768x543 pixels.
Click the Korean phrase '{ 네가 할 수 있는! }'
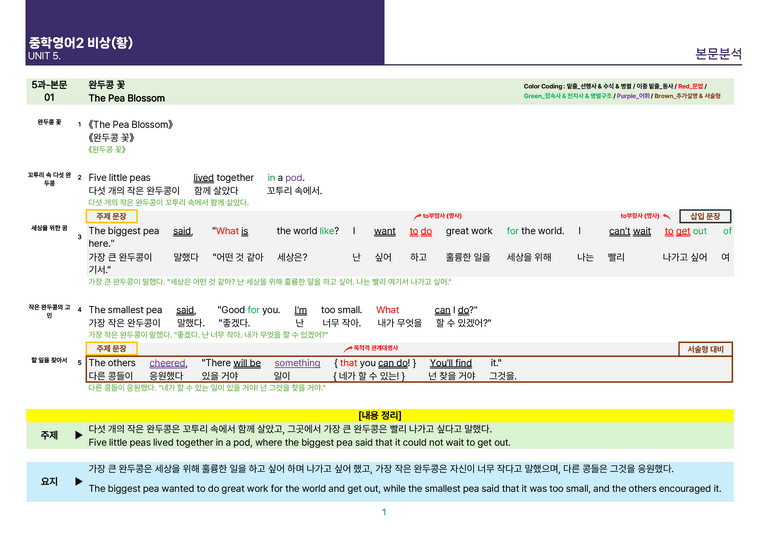point(369,376)
